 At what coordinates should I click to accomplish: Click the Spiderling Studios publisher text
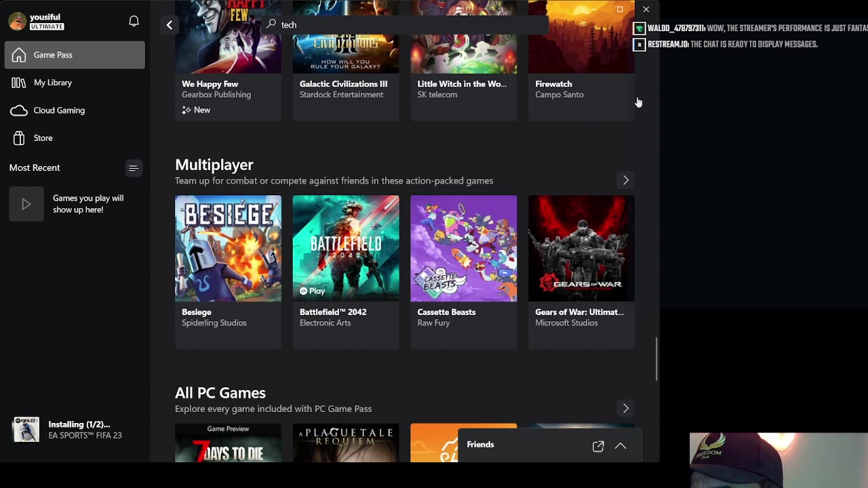(214, 323)
